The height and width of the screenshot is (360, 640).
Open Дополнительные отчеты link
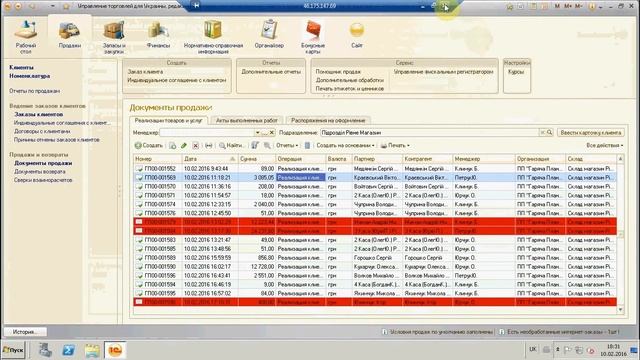tap(271, 72)
